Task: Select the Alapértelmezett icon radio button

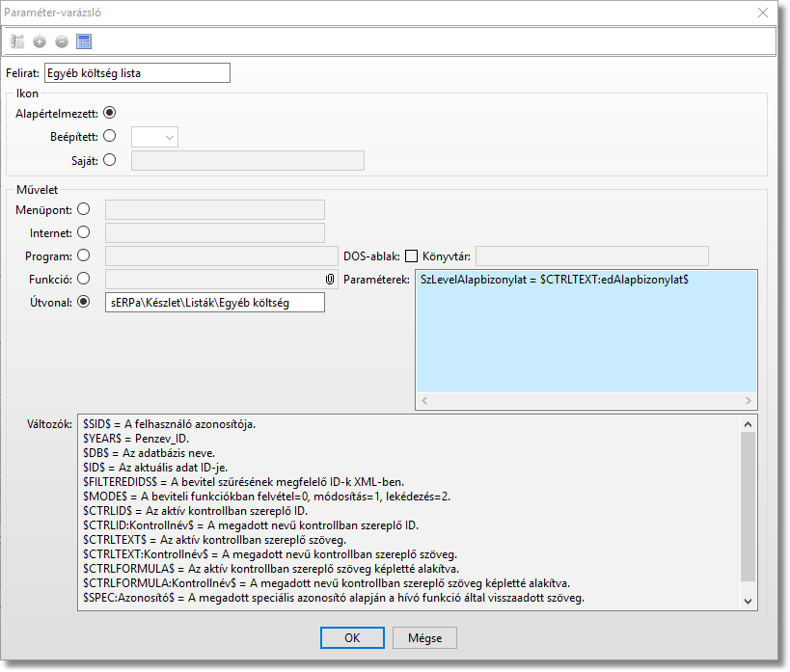Action: (109, 113)
